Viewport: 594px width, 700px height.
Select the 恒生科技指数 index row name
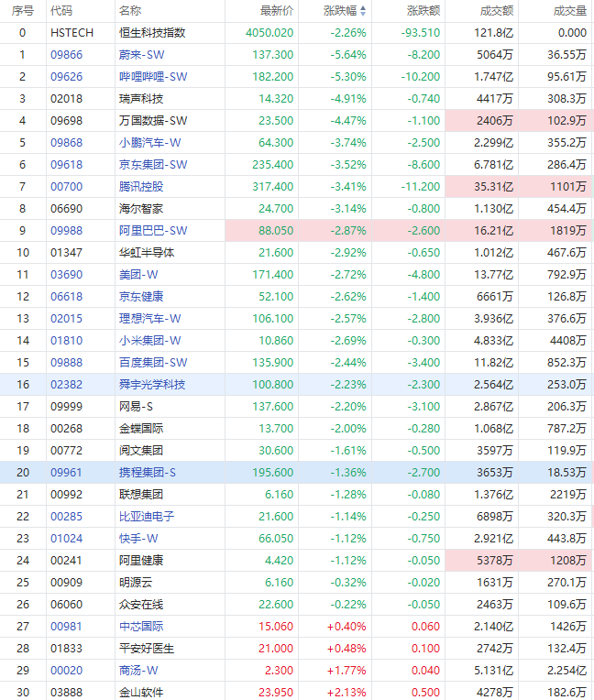152,33
